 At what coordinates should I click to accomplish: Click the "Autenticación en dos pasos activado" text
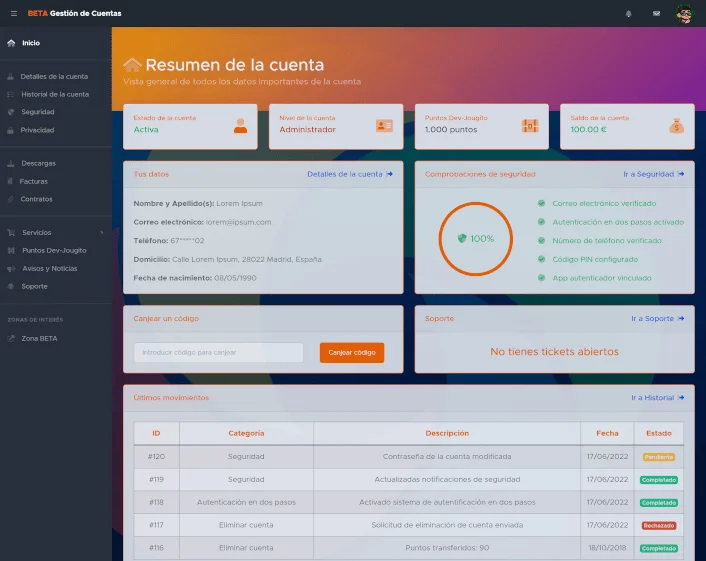click(x=618, y=222)
